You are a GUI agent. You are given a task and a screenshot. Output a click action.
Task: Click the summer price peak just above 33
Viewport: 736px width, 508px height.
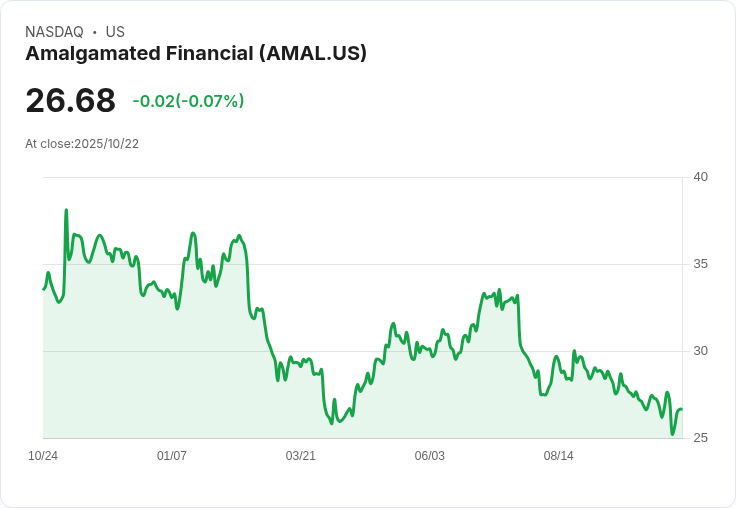[x=499, y=291]
